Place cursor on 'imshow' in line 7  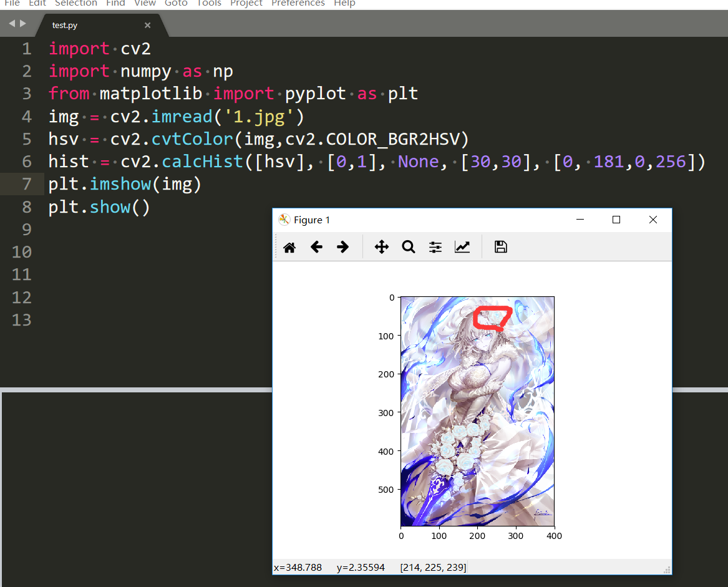120,185
